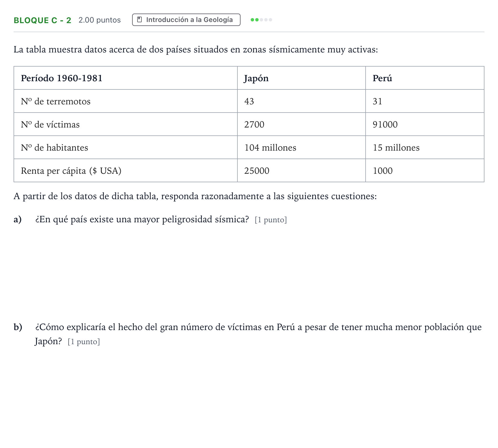This screenshot has width=498, height=448.
Task: Select the Período 1960-1981 header cell
Action: 126,78
